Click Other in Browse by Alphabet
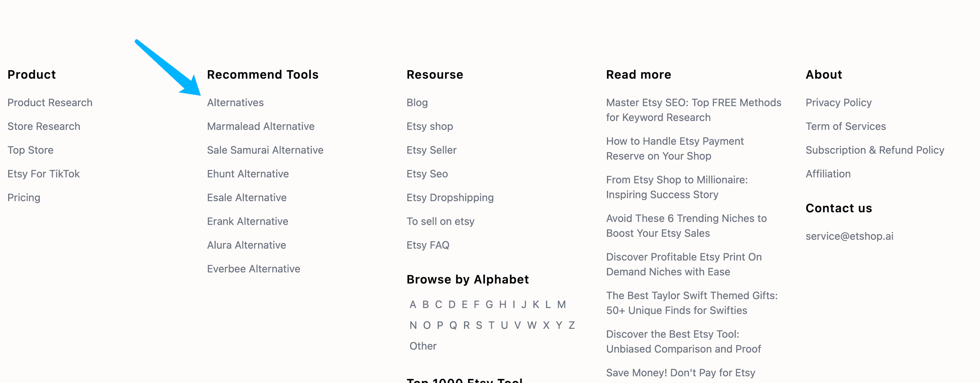Image resolution: width=980 pixels, height=383 pixels. pyautogui.click(x=423, y=346)
